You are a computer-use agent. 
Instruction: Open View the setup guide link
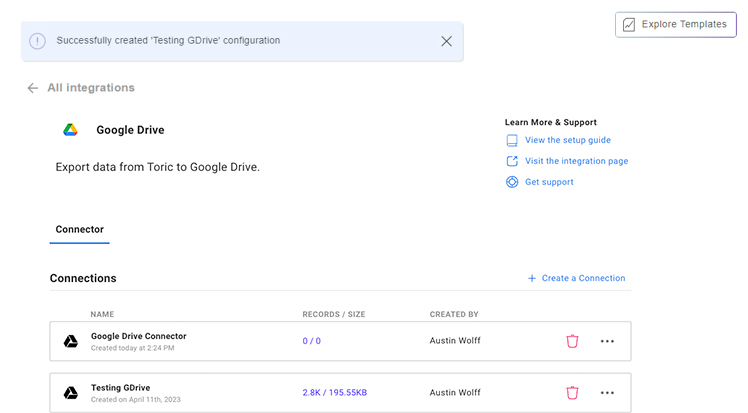(x=568, y=140)
